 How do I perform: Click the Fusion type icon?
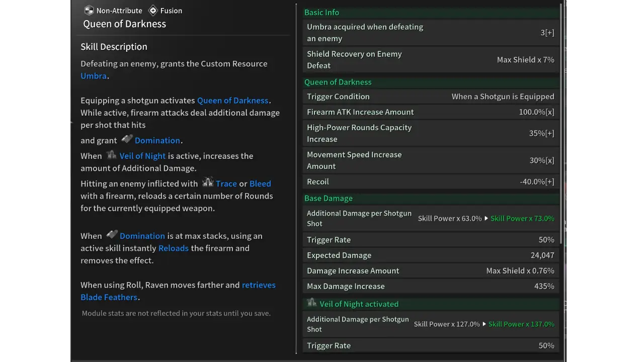point(153,11)
